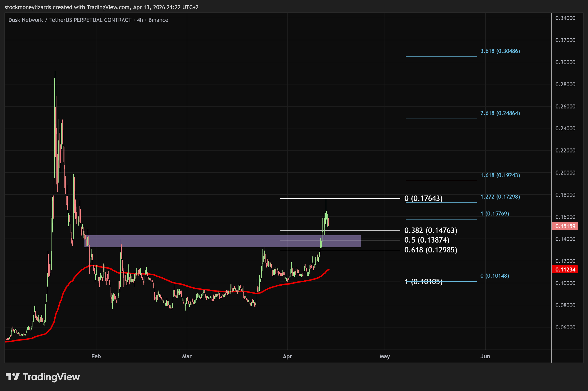This screenshot has height=391, width=588.
Task: Select the 2.618 (0.24864) extension label
Action: pos(500,113)
